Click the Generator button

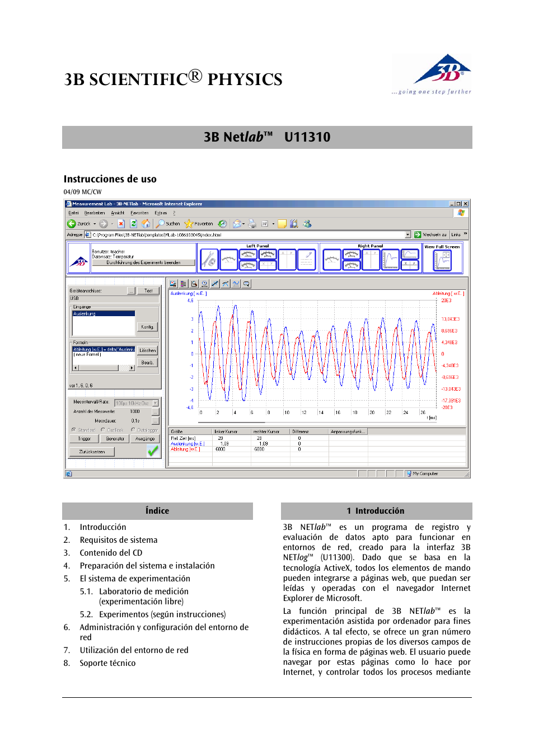pos(115,439)
